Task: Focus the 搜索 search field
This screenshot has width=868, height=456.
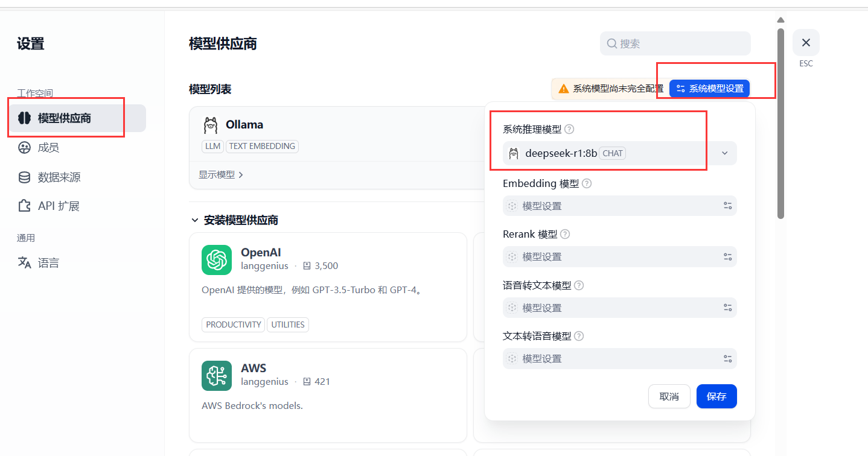Action: click(675, 43)
